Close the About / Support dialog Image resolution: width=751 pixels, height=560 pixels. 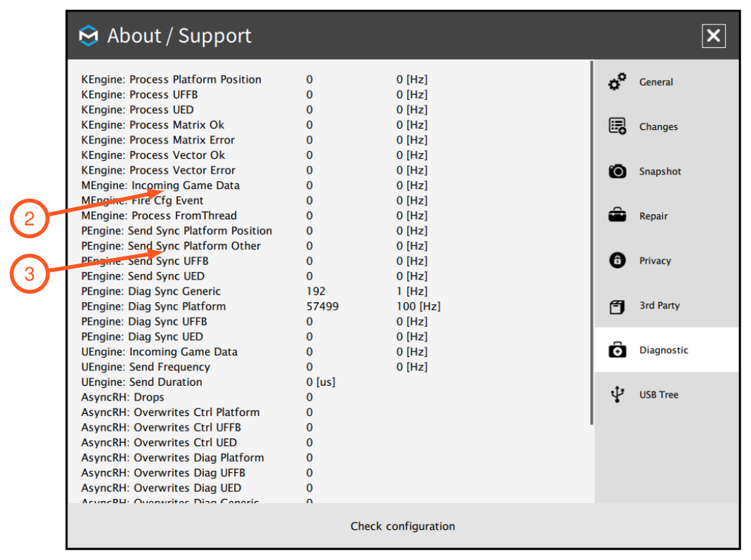714,35
